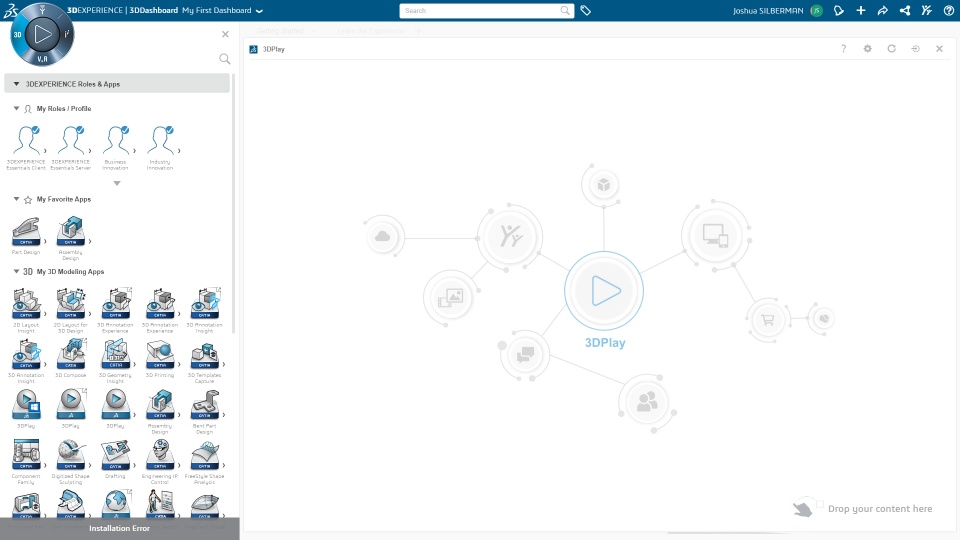Close the 3DPlay widget

[939, 49]
